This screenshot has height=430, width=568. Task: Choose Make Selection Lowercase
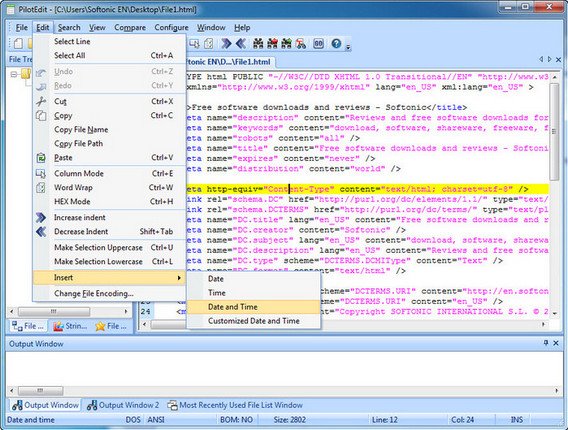(110, 262)
